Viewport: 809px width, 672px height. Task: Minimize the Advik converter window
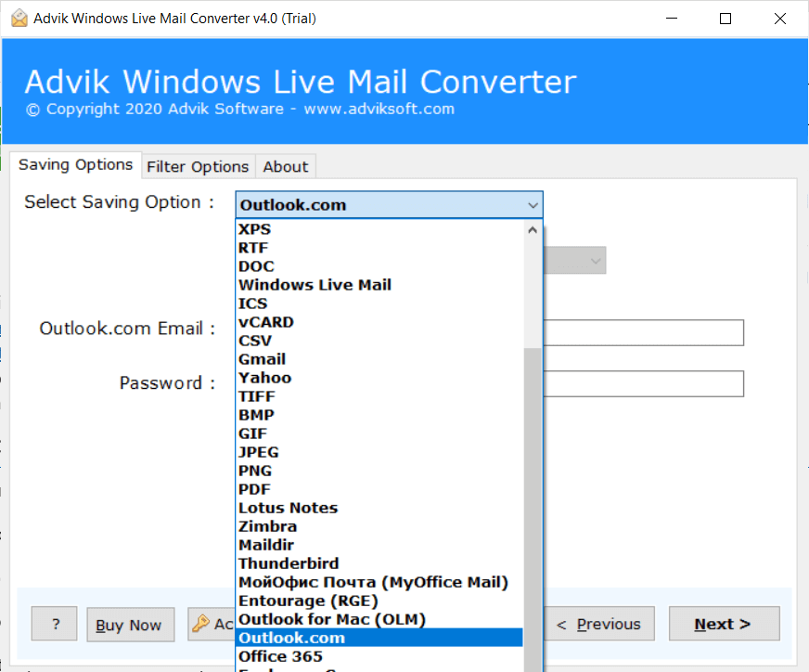(672, 19)
